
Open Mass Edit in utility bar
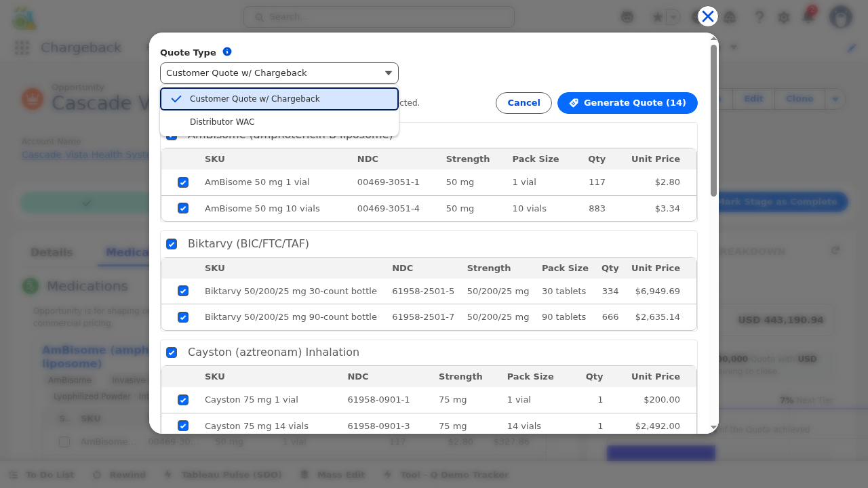(x=332, y=474)
